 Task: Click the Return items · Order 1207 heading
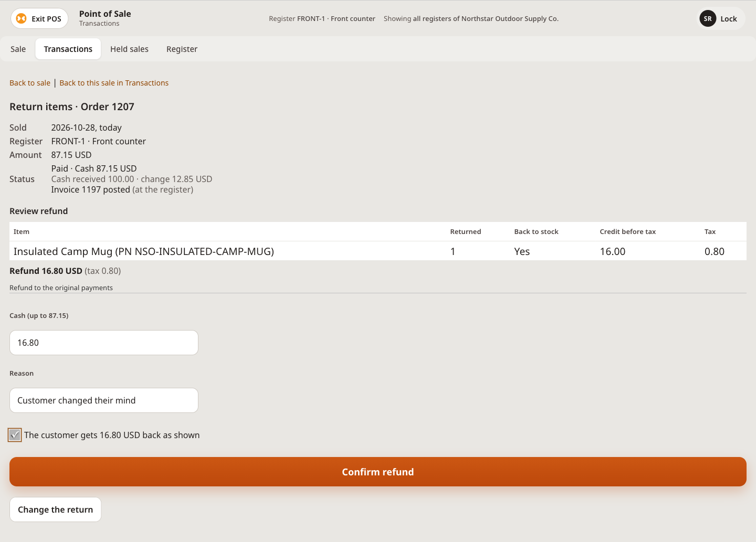point(72,107)
